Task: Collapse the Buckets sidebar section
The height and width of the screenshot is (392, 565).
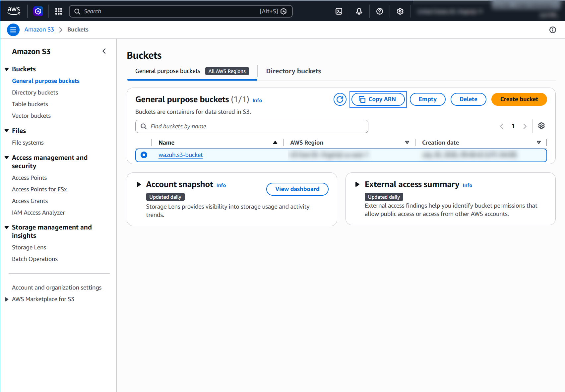Action: [x=7, y=69]
